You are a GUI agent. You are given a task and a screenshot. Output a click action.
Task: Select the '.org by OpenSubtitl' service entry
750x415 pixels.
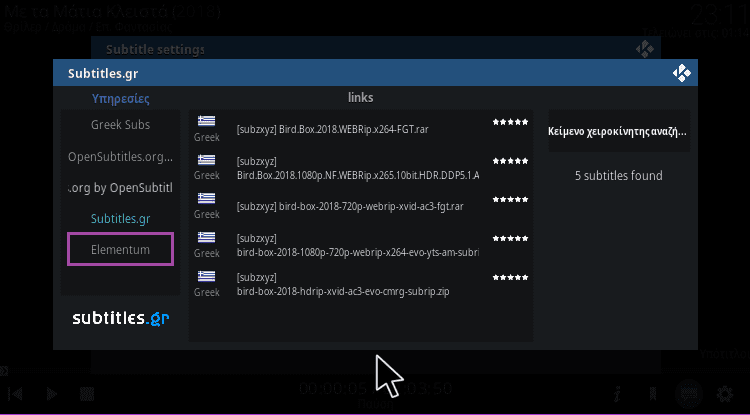tap(121, 188)
